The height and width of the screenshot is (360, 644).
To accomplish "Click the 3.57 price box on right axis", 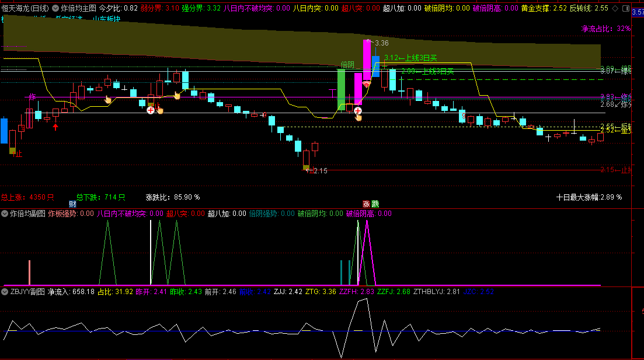I will 638,13.
